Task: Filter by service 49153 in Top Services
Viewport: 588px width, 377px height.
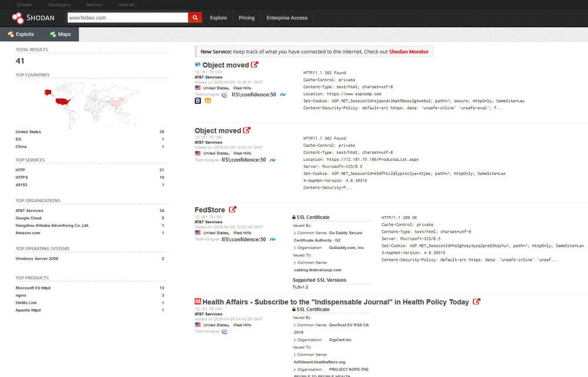Action: 21,185
